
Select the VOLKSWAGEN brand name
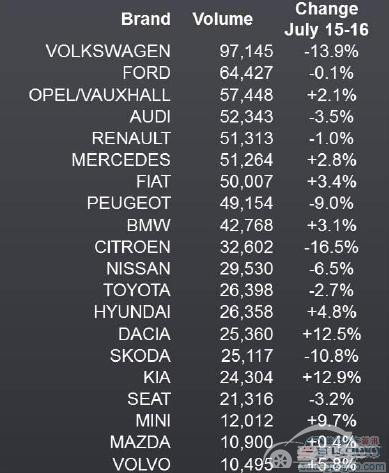coord(108,51)
